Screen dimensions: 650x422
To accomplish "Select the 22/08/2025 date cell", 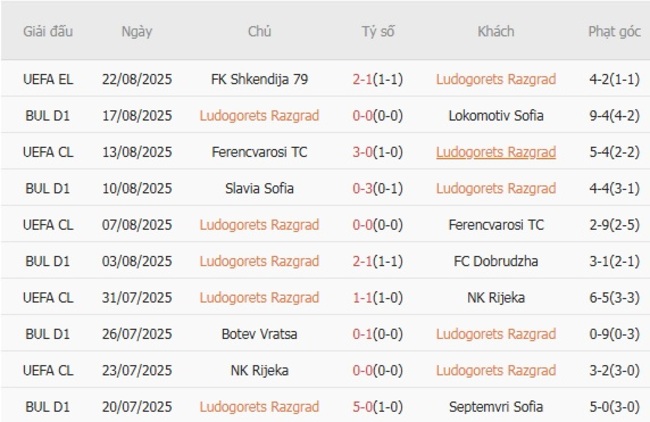I will [x=137, y=79].
